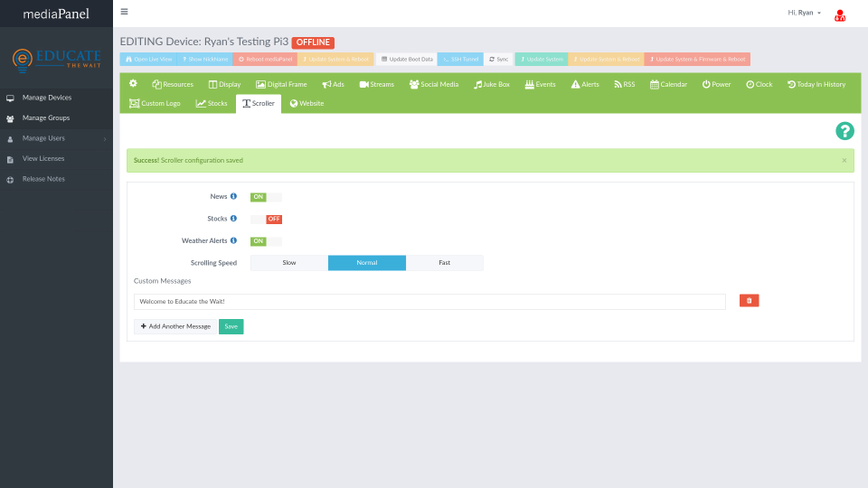Open the Hi, Ryan user dropdown
The image size is (868, 488).
805,14
